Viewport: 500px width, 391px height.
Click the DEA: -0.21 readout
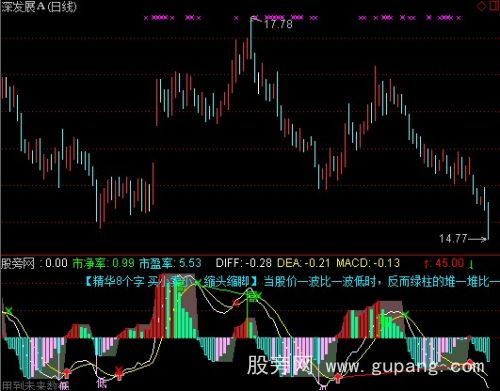[x=303, y=263]
